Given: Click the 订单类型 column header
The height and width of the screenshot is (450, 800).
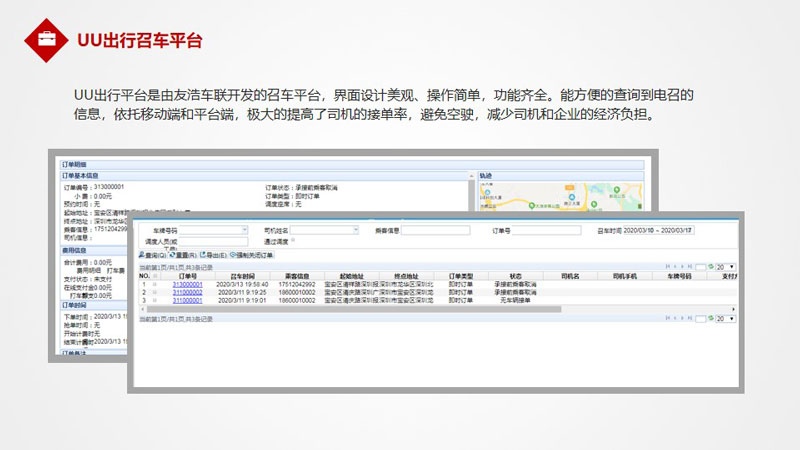Looking at the screenshot, I should click(x=461, y=276).
